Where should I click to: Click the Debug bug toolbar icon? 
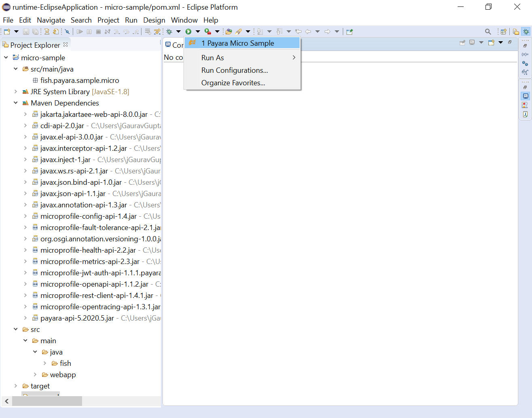[169, 32]
